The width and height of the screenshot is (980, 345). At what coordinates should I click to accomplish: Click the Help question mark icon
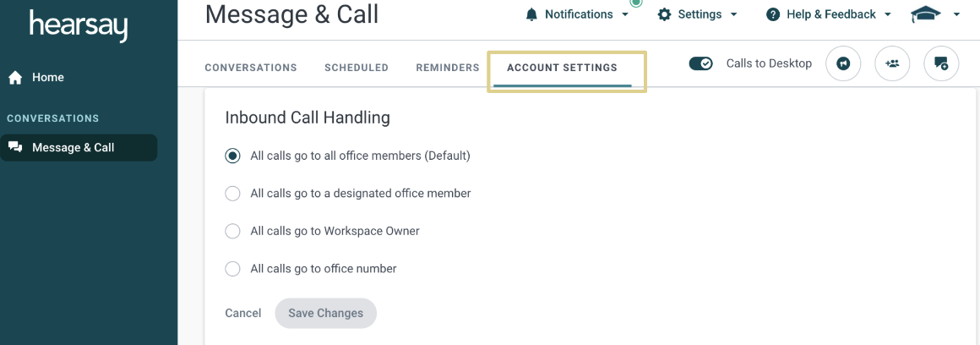[773, 14]
